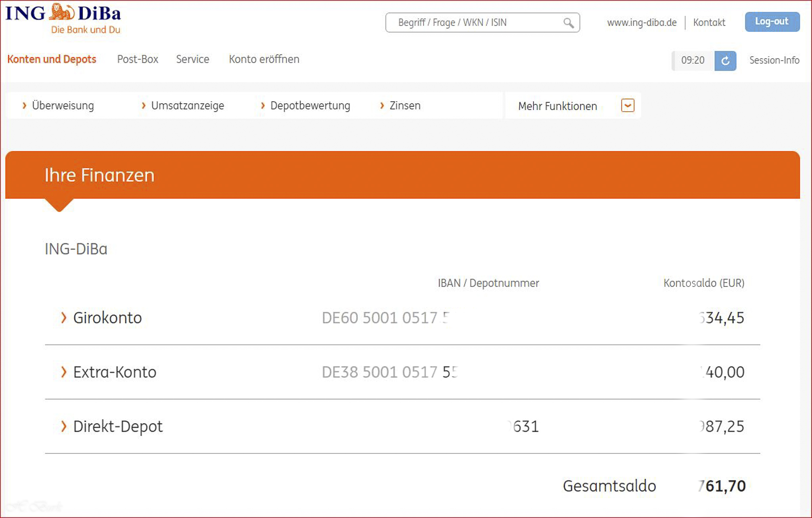Viewport: 812px width, 518px height.
Task: Focus the Begriff / Frage / WKN search field
Action: click(x=483, y=23)
